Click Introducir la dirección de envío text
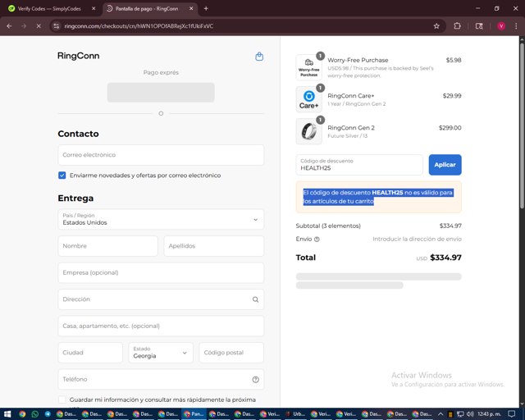This screenshot has height=420, width=525. pos(418,240)
